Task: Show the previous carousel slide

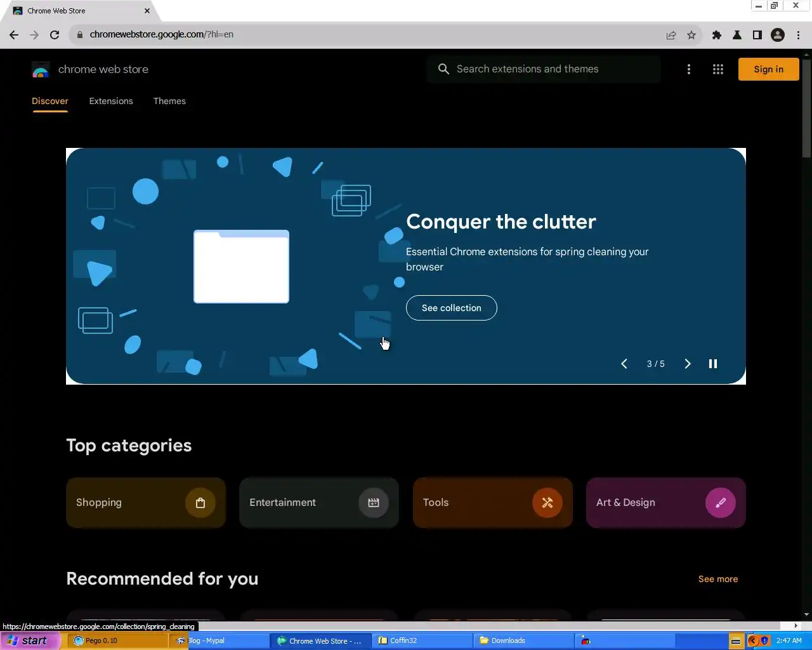Action: 624,364
